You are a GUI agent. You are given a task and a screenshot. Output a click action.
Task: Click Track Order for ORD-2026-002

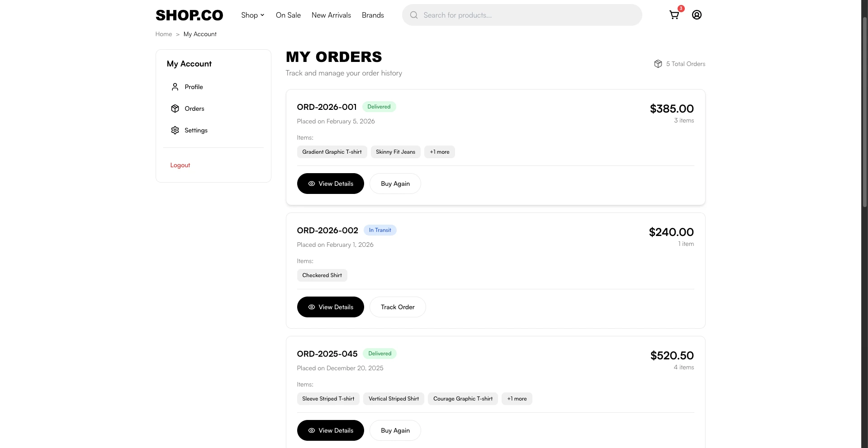pos(397,307)
